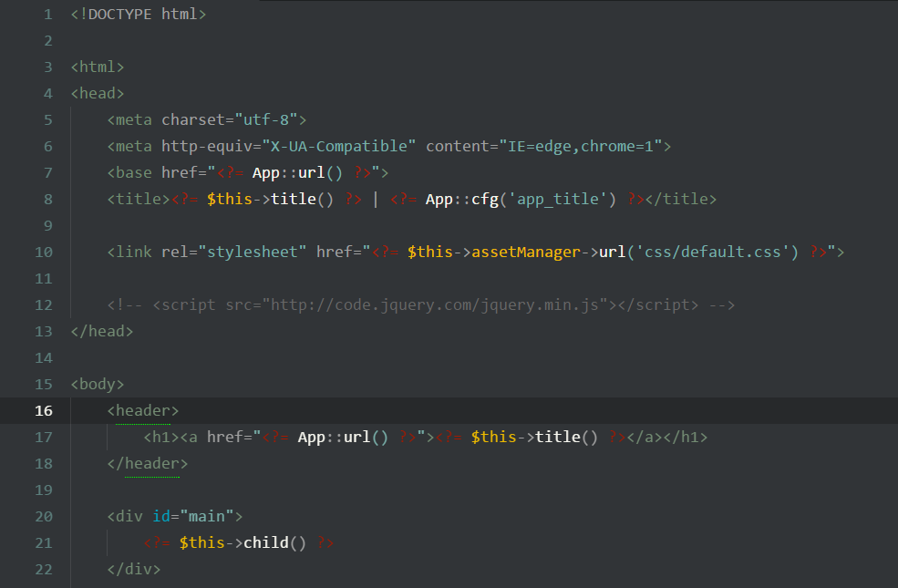The image size is (898, 588).
Task: Click the "stylesheet" rel value
Action: pyautogui.click(x=252, y=252)
